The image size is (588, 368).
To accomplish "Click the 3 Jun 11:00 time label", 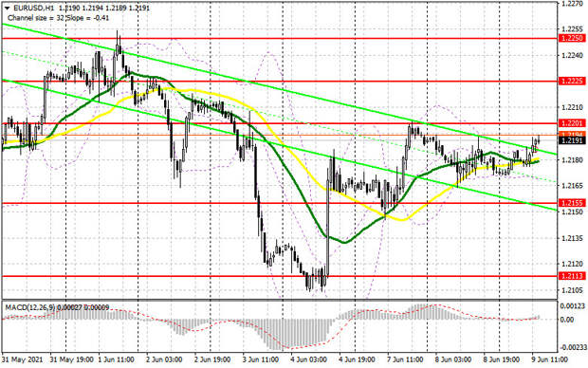I will click(x=260, y=359).
